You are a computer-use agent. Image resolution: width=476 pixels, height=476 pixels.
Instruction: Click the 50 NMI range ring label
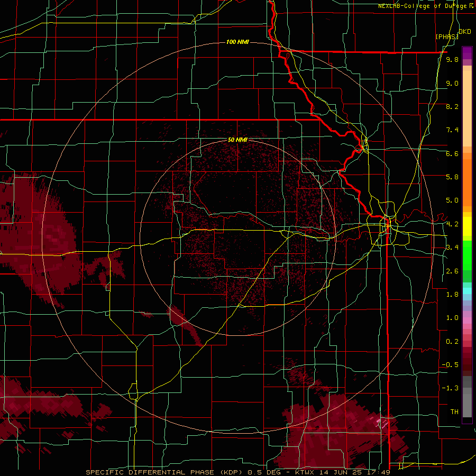tap(237, 140)
